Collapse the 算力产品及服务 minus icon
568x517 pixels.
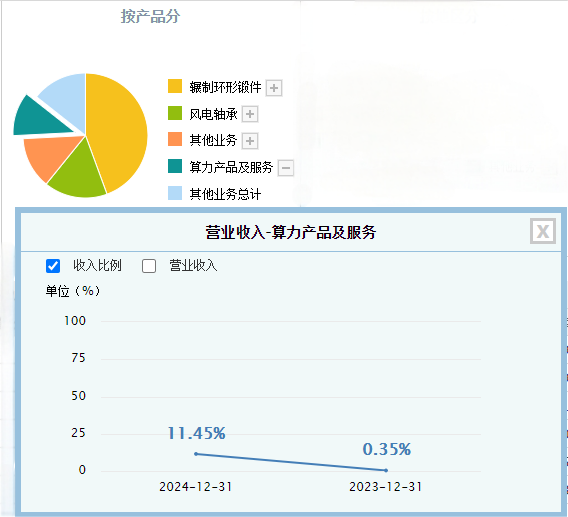coord(286,168)
